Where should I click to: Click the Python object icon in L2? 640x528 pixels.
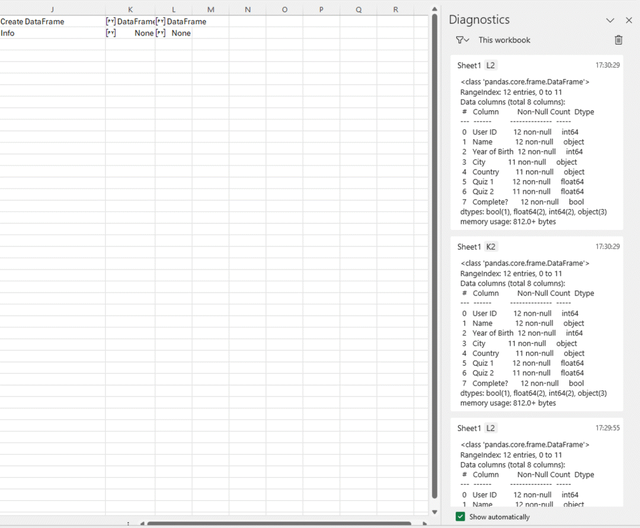[160, 33]
